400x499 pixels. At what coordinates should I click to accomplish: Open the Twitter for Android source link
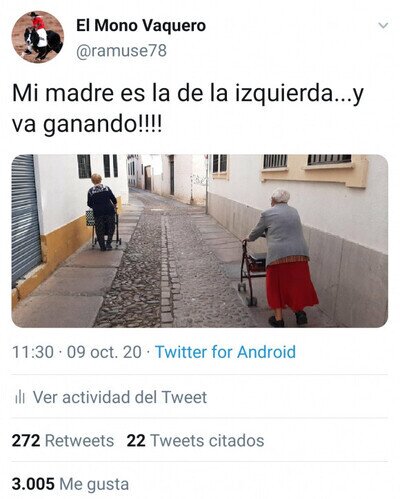click(226, 352)
